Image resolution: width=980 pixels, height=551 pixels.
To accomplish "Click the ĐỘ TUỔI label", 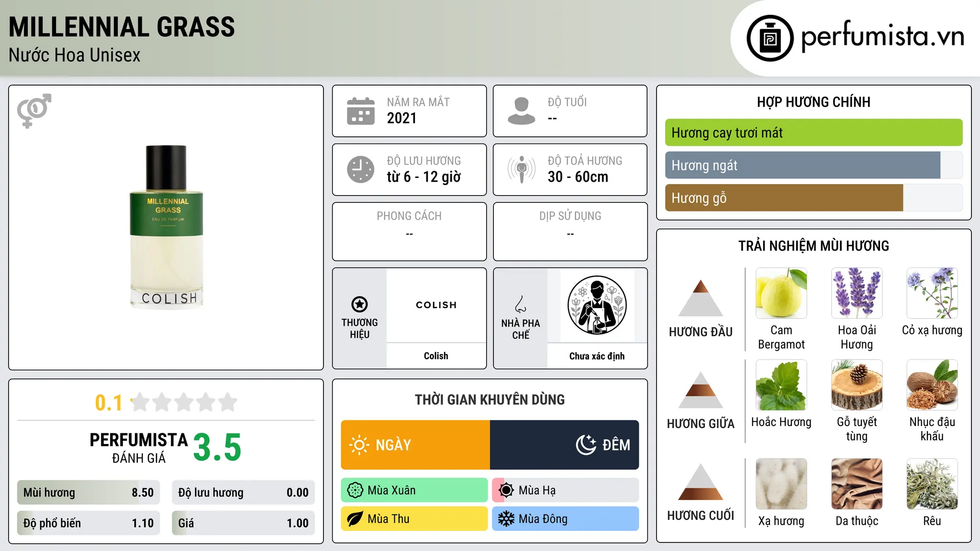I will (x=567, y=102).
